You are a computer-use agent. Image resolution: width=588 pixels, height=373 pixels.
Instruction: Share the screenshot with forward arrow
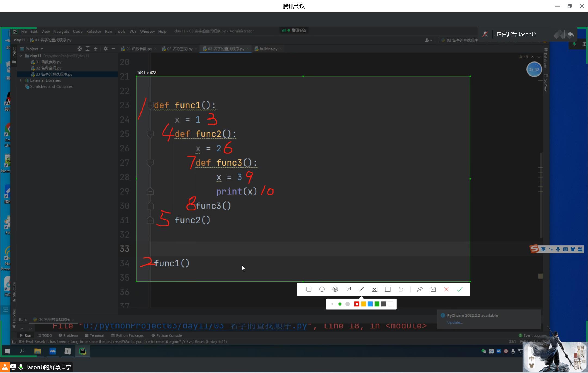[420, 289]
